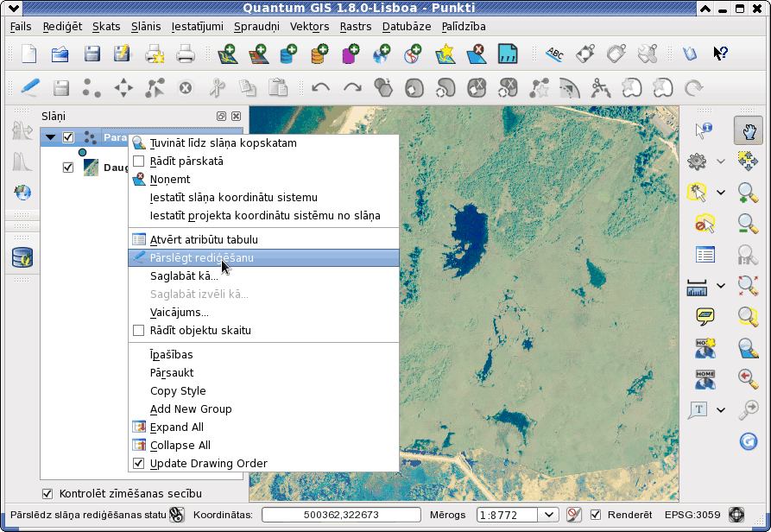Screen dimensions: 771x532
Task: Click the Refresh circular arrow icon
Action: pyautogui.click(x=748, y=441)
